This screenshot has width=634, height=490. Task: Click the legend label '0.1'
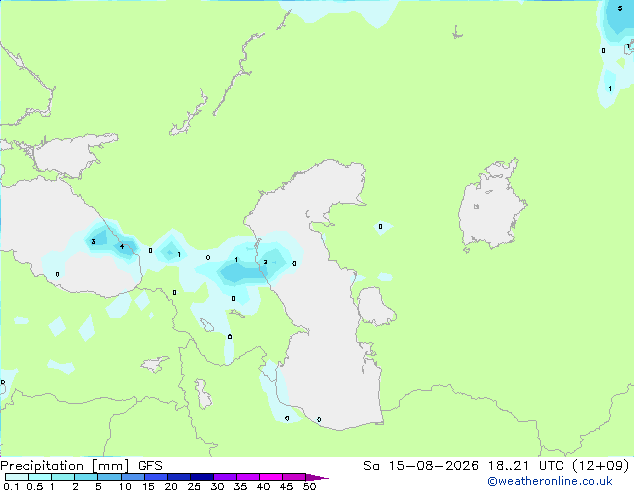[11, 486]
